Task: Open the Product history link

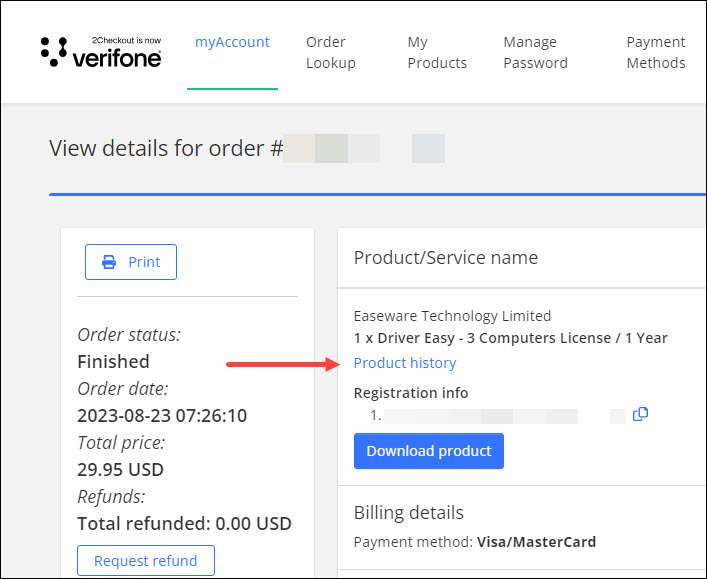Action: click(x=405, y=363)
